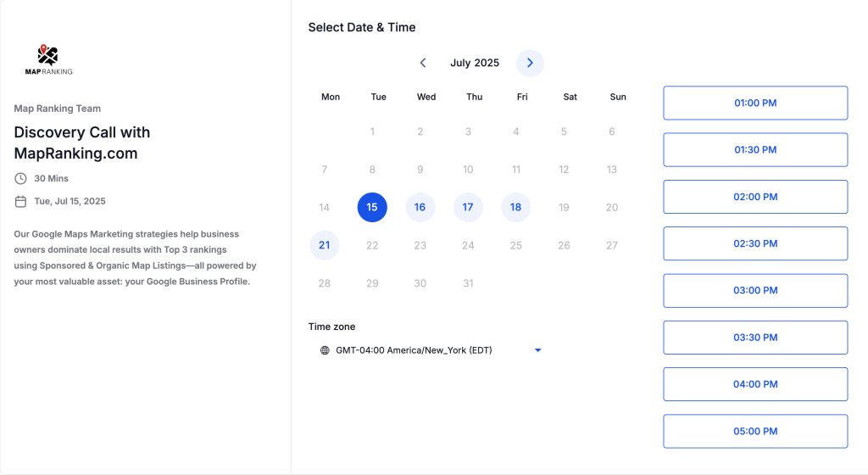
Task: Click the globe icon in time zone field
Action: tap(325, 350)
